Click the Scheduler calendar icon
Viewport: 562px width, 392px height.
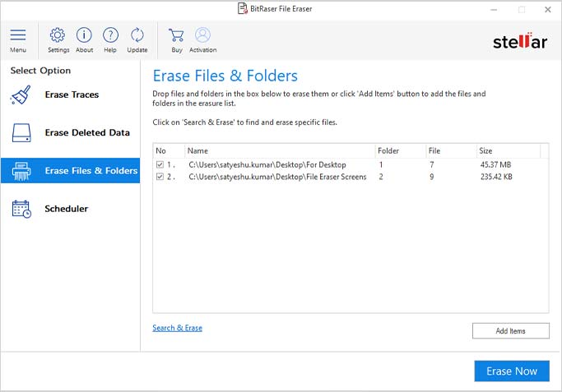coord(21,209)
